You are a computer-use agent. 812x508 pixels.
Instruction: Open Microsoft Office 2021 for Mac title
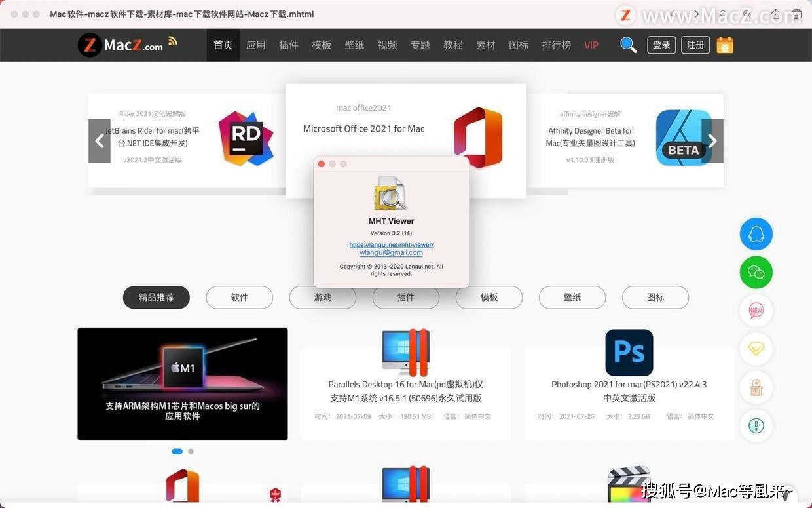[364, 128]
